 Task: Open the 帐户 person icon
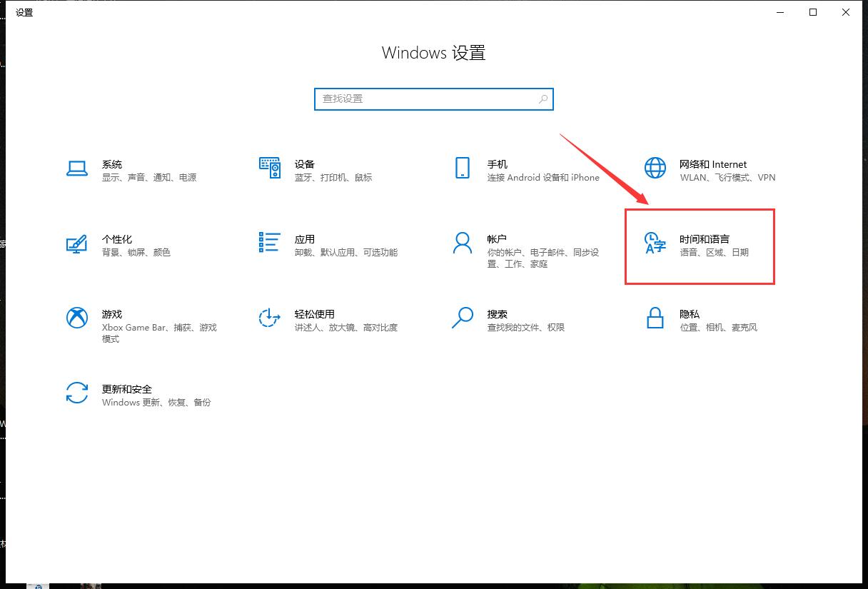click(x=463, y=243)
